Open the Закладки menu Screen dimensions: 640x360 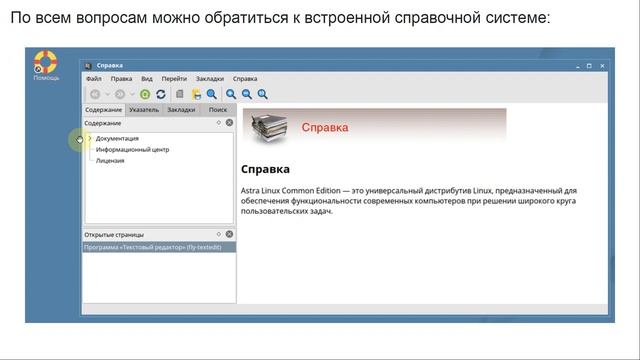click(210, 78)
